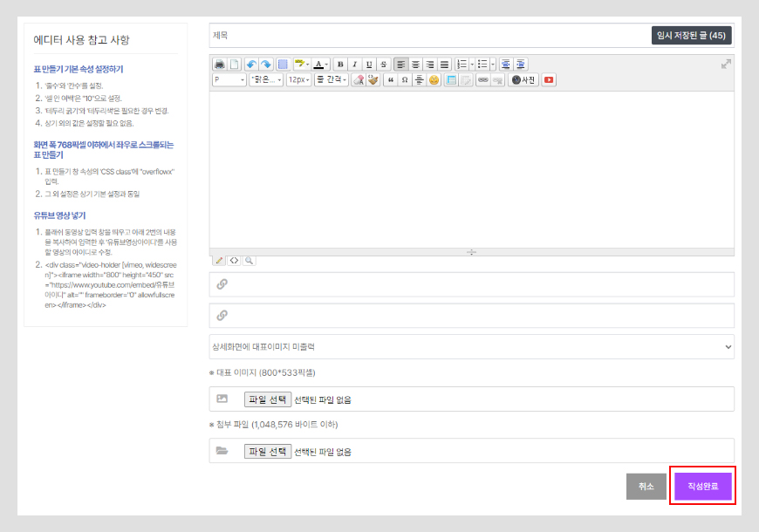Redo the last undone edit
This screenshot has height=532, width=759.
(266, 64)
